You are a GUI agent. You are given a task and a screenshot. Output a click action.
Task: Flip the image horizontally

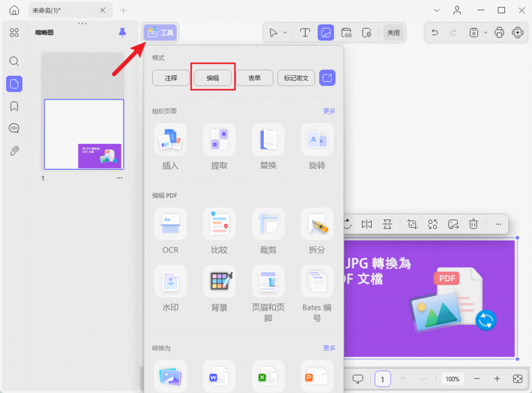[x=367, y=224]
